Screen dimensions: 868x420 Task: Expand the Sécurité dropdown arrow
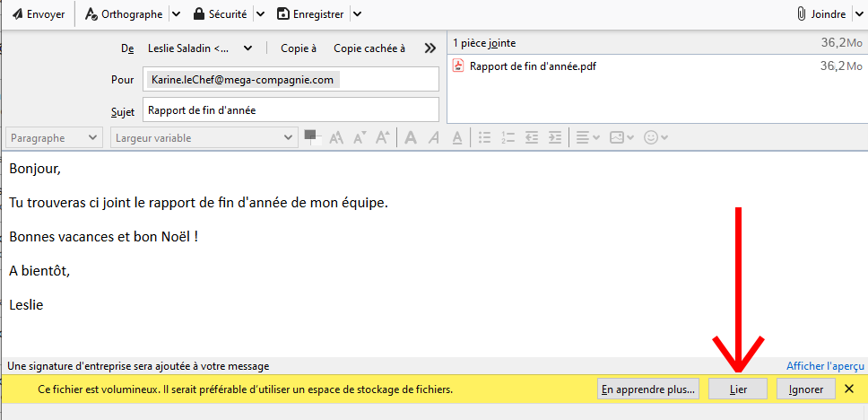(x=260, y=13)
